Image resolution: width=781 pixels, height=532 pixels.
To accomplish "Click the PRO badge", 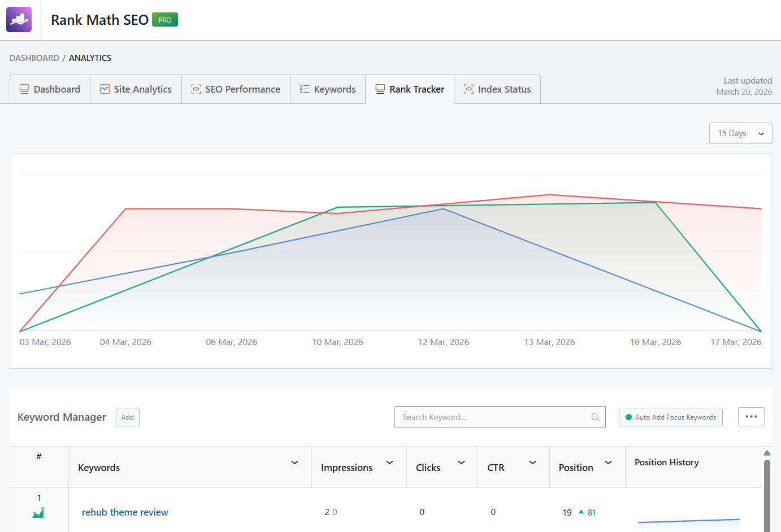I will click(x=165, y=20).
